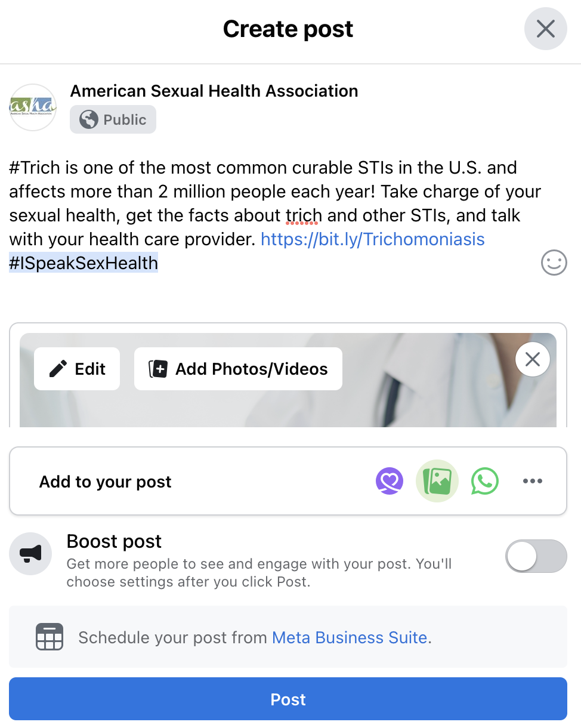Click the Boost post megaphone icon
581x728 pixels.
point(30,554)
